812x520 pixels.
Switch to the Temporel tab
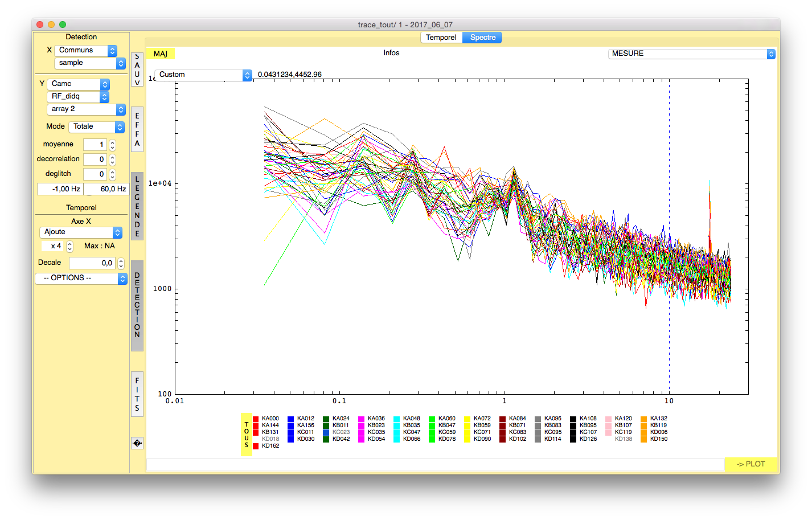tap(441, 38)
